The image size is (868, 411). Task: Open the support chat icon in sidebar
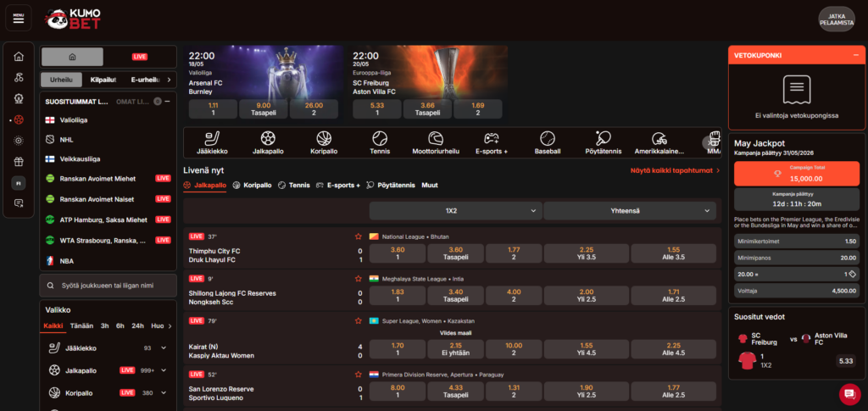coord(19,203)
